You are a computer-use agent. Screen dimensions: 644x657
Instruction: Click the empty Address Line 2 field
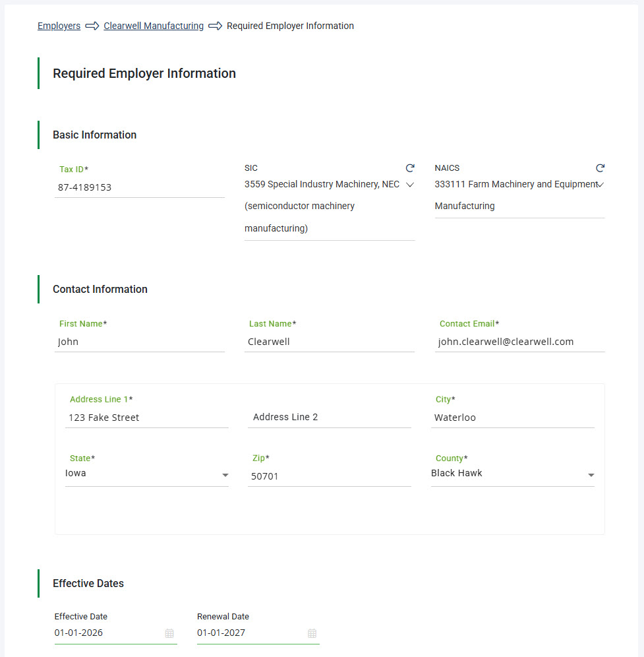click(329, 417)
